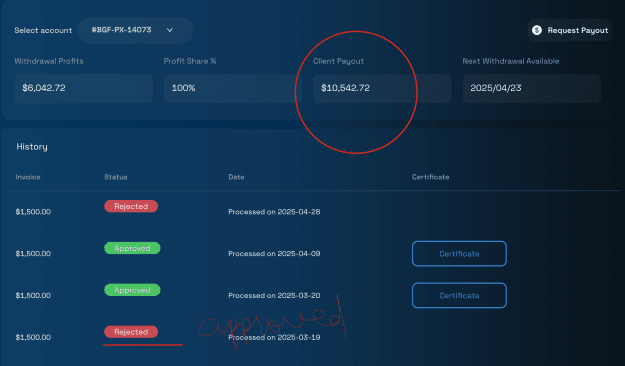Open the Request Payout button
Screen dimensions: 625x366
pyautogui.click(x=570, y=30)
